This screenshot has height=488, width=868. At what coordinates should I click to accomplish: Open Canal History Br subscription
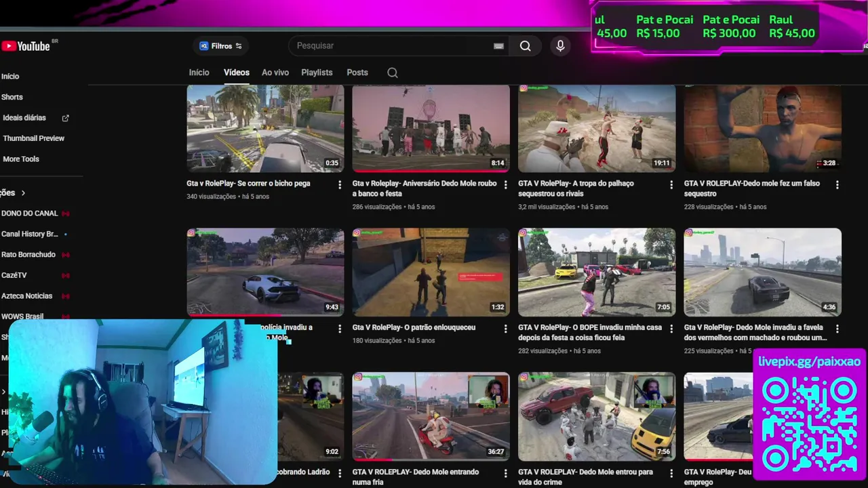pyautogui.click(x=30, y=234)
